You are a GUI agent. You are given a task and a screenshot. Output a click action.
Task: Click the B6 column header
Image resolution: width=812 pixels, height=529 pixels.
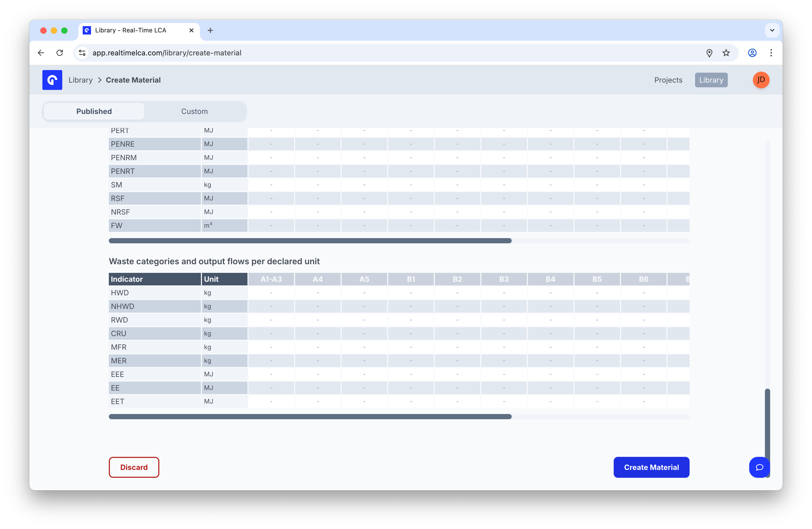pyautogui.click(x=644, y=279)
